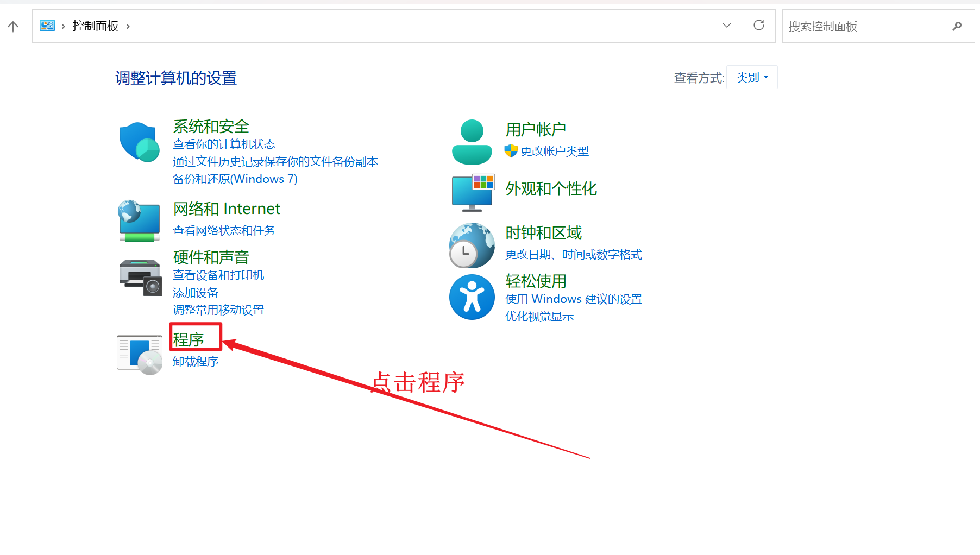980x555 pixels.
Task: Click the Appearance and Personalization monitor icon
Action: 473,193
